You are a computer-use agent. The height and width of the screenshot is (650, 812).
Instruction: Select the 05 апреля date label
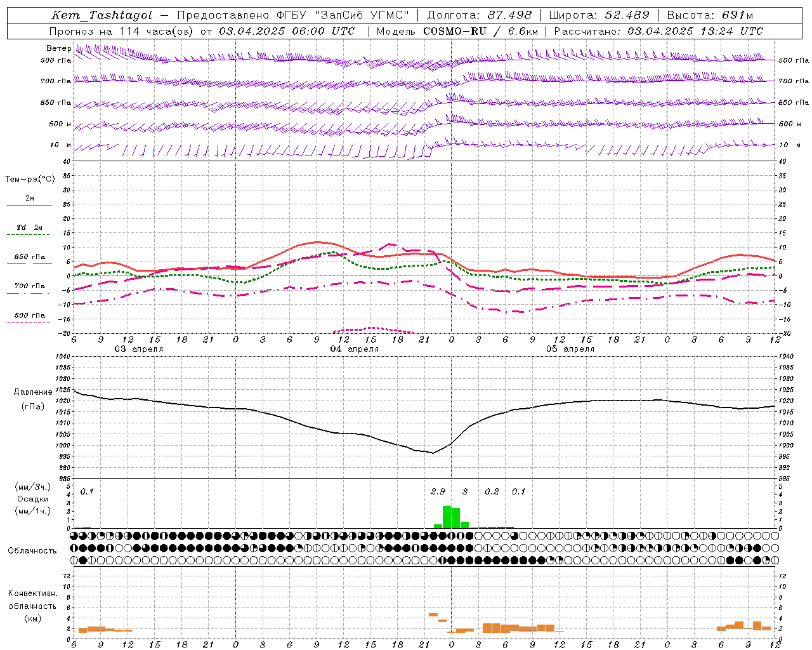(x=570, y=349)
